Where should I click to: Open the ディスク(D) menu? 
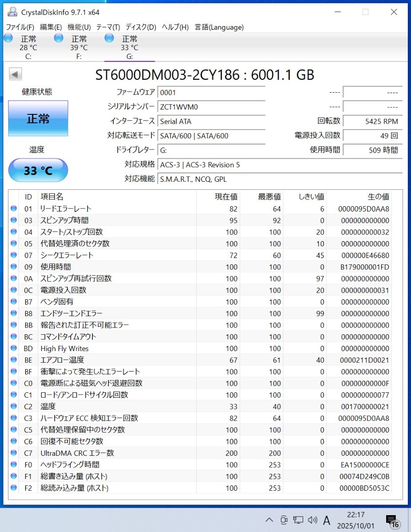tap(141, 27)
